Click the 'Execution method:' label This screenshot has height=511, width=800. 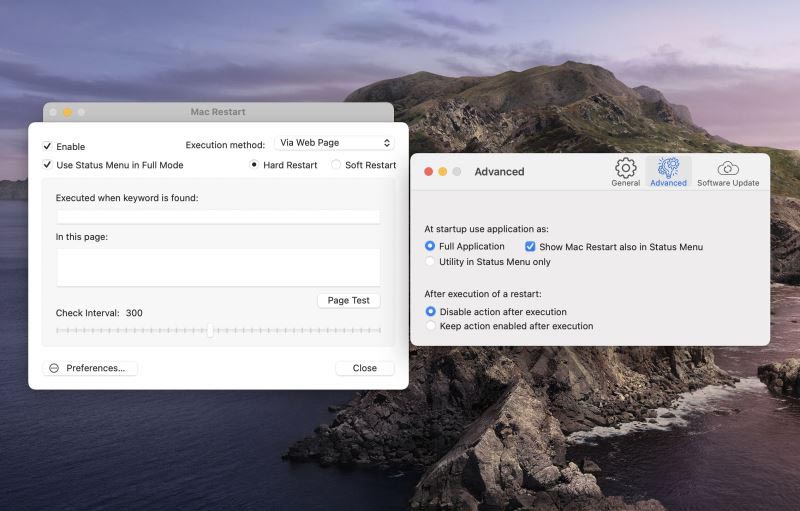point(225,145)
